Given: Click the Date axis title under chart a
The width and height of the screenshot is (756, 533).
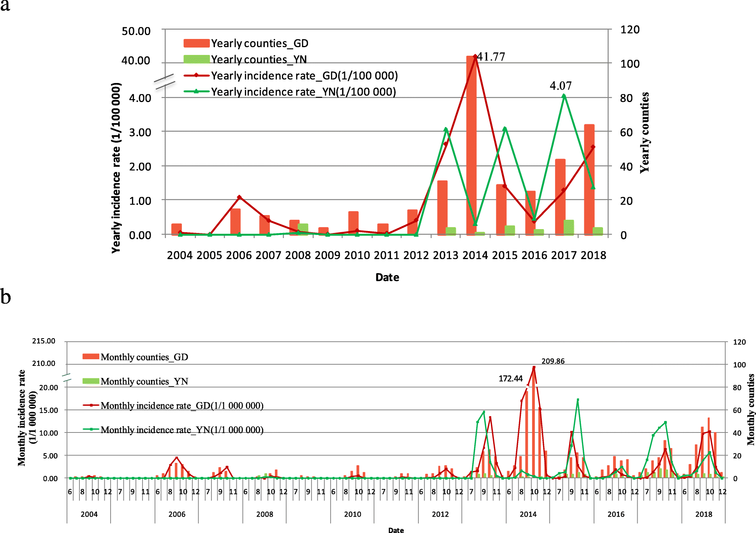Looking at the screenshot, I should coord(387,277).
